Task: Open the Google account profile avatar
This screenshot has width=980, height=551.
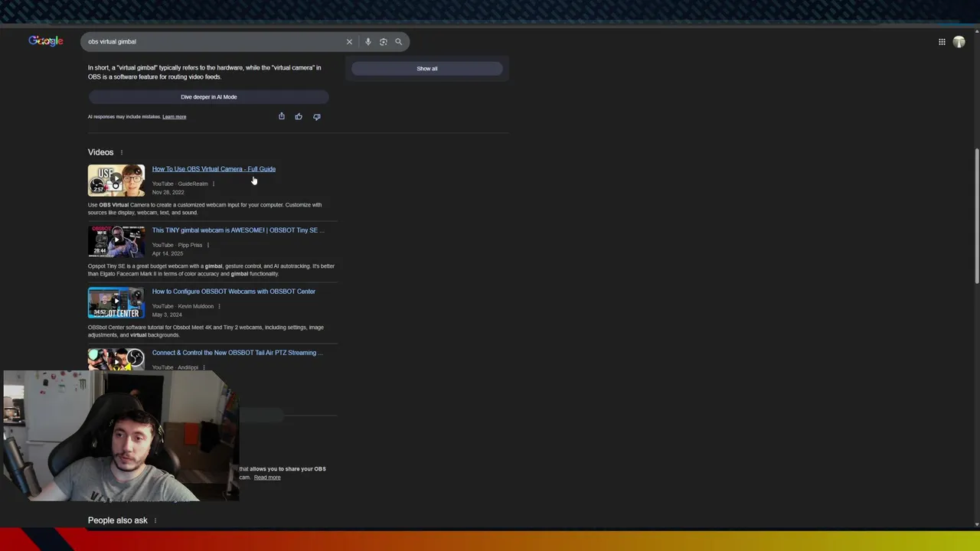Action: (959, 42)
